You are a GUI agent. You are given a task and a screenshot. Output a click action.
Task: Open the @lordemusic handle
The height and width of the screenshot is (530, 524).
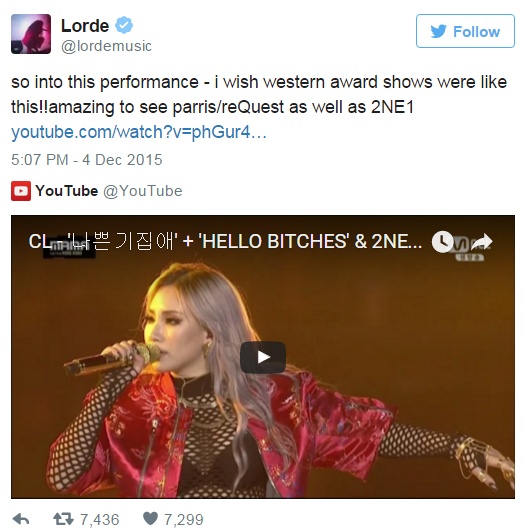pos(106,46)
